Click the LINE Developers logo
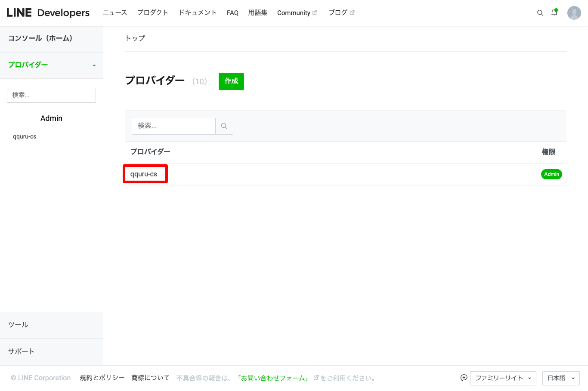 [48, 13]
